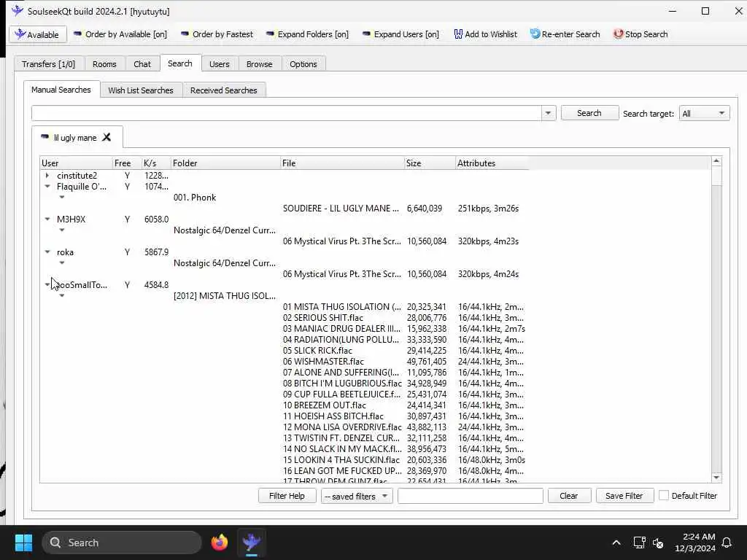Select the Manual Searches tab
This screenshot has width=747, height=560.
pyautogui.click(x=61, y=90)
